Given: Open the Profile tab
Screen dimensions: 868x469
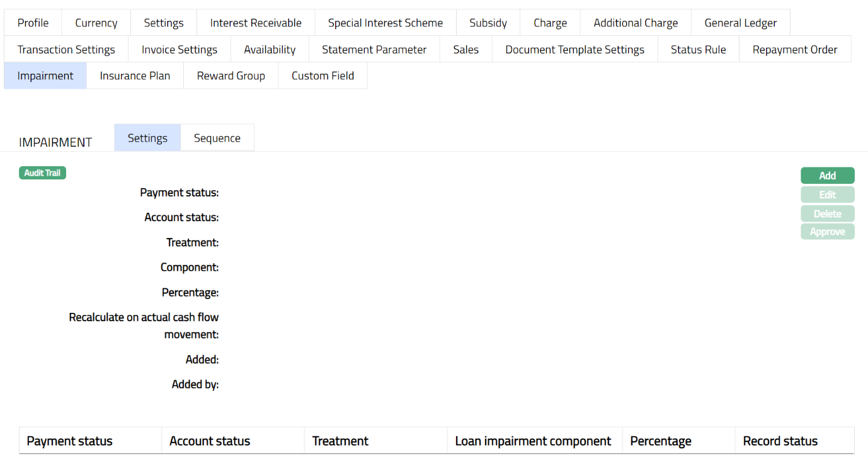Looking at the screenshot, I should [33, 23].
